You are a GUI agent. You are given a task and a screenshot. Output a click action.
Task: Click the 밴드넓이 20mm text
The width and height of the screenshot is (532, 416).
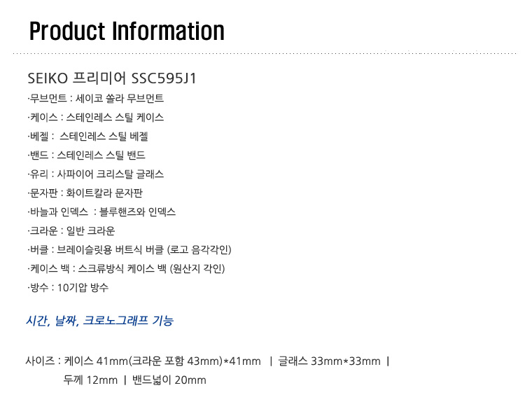tap(169, 380)
